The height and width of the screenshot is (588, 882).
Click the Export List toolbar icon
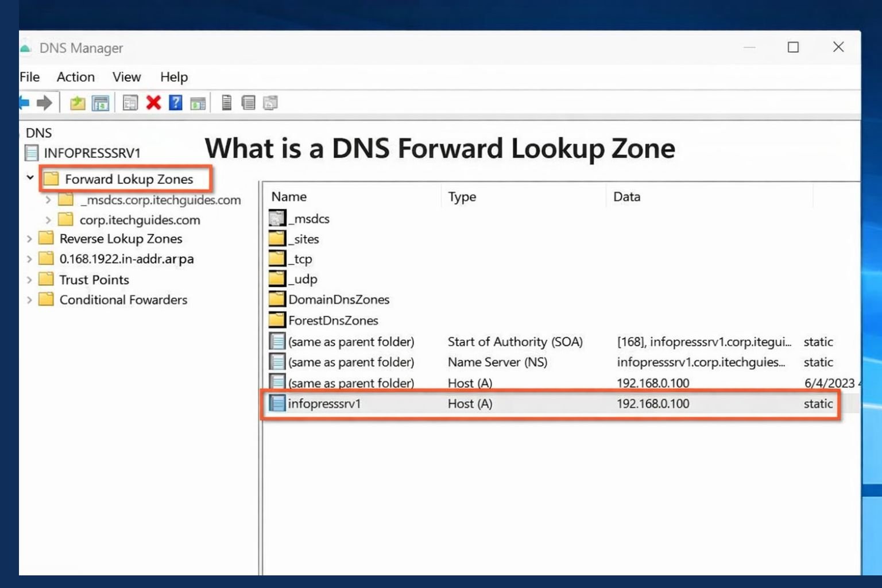tap(226, 102)
